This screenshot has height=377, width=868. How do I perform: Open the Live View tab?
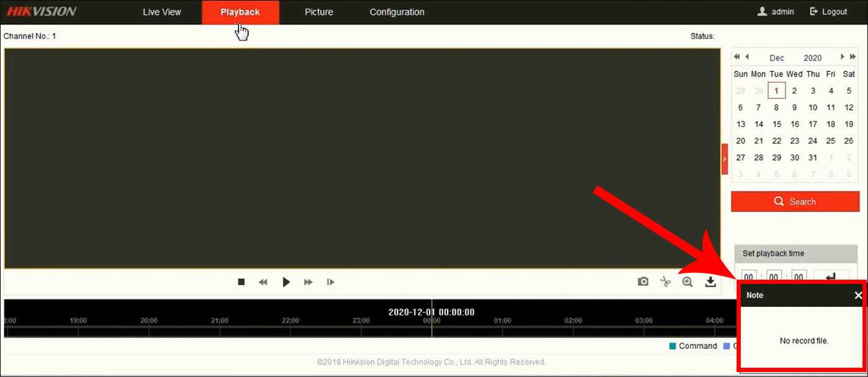pos(162,12)
